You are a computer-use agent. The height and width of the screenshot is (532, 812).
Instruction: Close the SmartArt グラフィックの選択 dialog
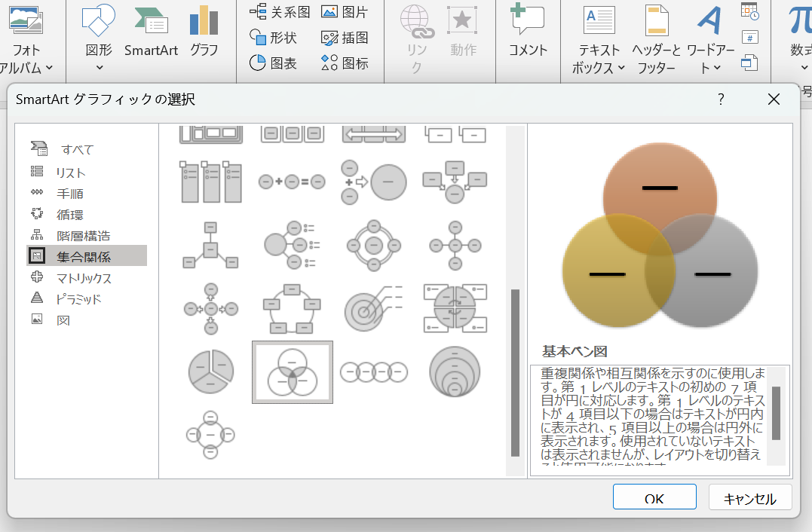coord(774,99)
